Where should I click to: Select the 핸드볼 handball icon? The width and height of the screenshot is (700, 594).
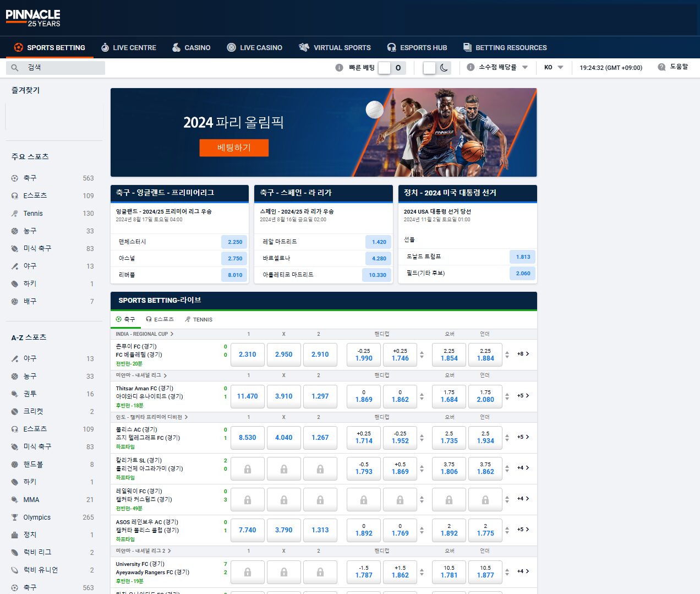click(x=15, y=465)
